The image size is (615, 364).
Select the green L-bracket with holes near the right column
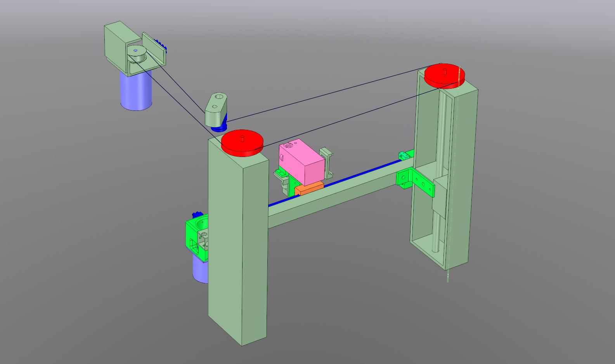pyautogui.click(x=416, y=182)
